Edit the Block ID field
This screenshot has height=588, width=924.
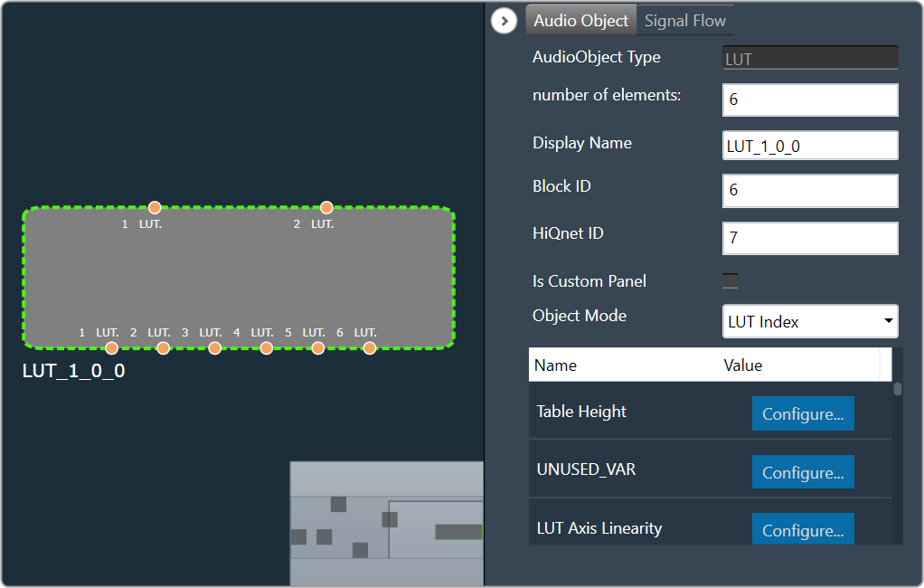pos(810,191)
